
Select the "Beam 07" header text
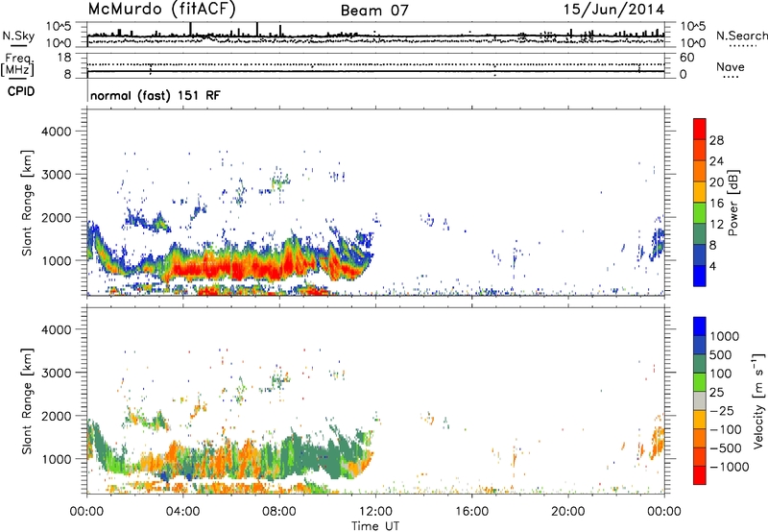click(374, 11)
